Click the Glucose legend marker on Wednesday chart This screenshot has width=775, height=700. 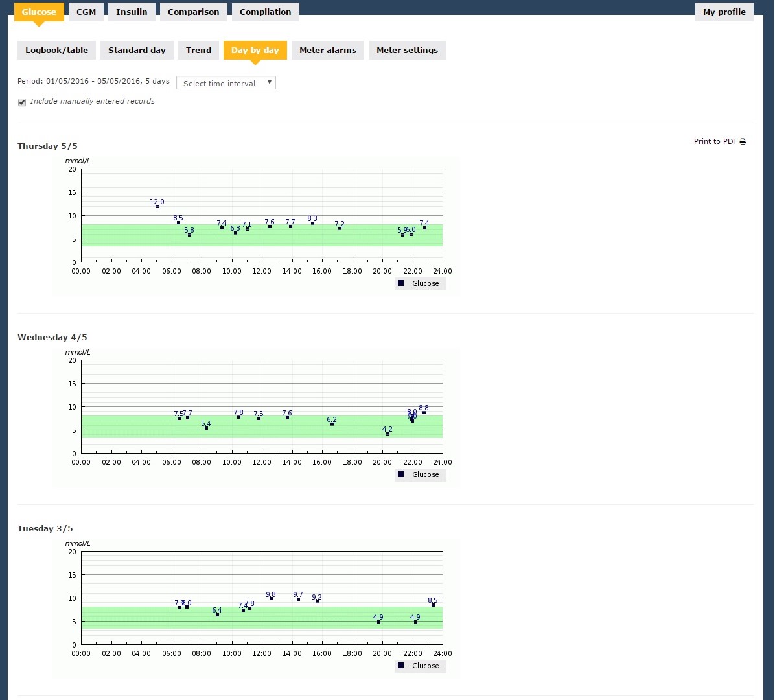[x=401, y=474]
